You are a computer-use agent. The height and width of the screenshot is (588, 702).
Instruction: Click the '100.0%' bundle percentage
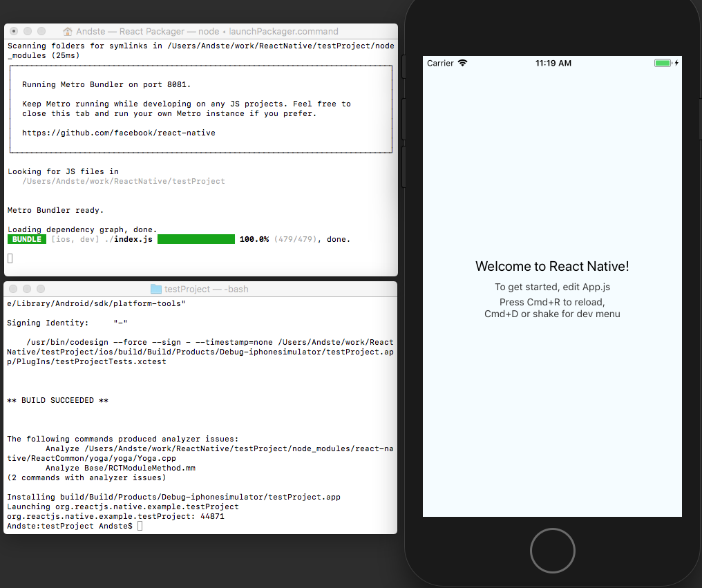coord(254,239)
